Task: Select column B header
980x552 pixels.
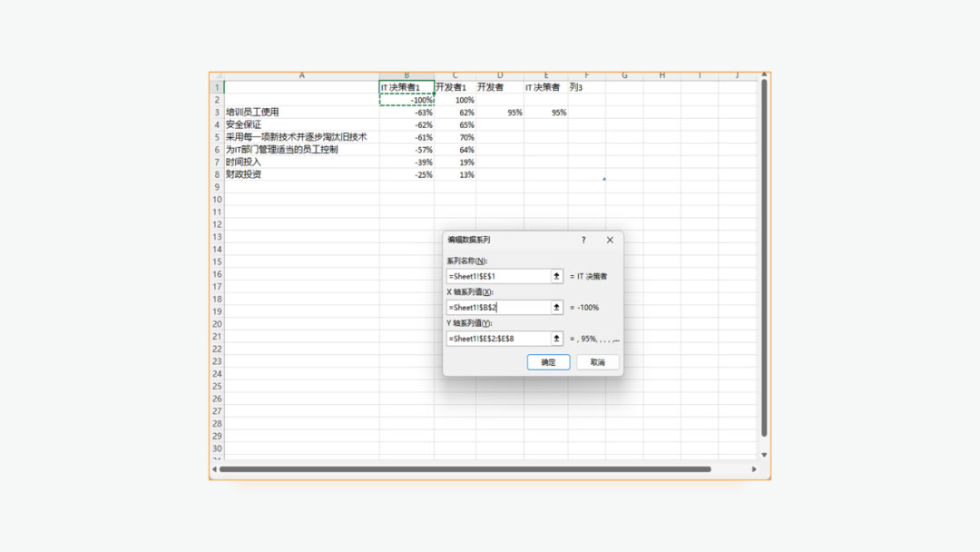Action: click(x=407, y=75)
